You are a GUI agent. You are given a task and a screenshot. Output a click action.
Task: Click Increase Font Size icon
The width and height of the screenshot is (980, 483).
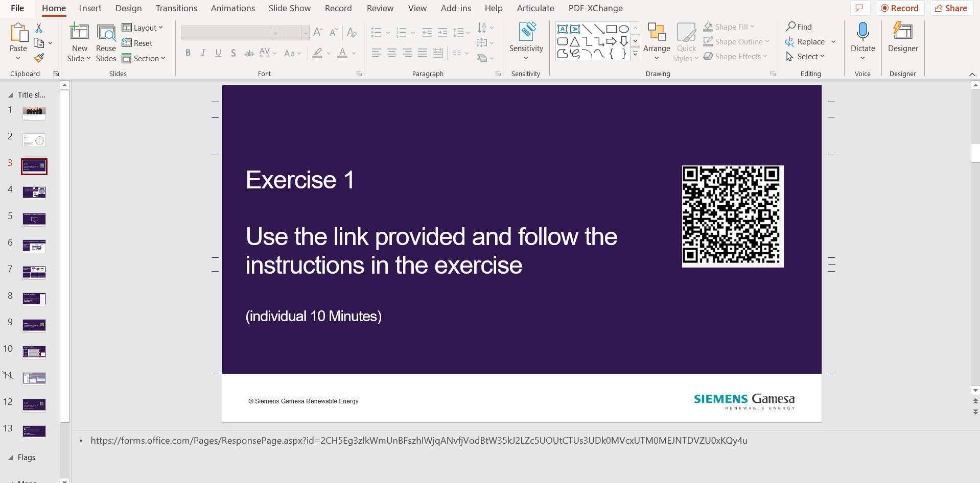[318, 33]
